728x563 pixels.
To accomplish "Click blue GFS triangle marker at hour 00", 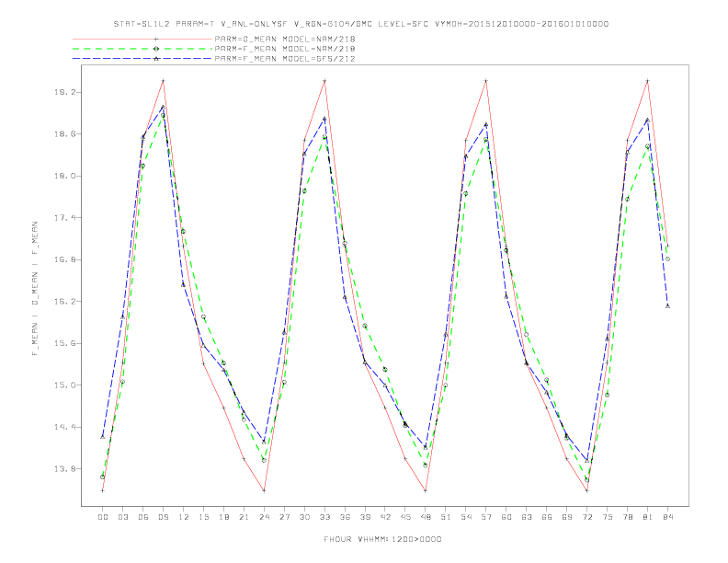I will 103,437.
